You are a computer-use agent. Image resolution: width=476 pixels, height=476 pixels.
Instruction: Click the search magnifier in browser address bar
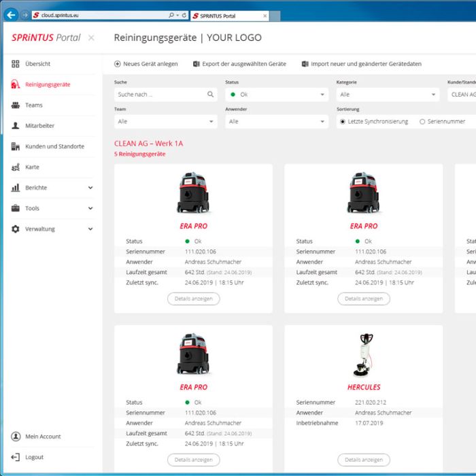(171, 15)
